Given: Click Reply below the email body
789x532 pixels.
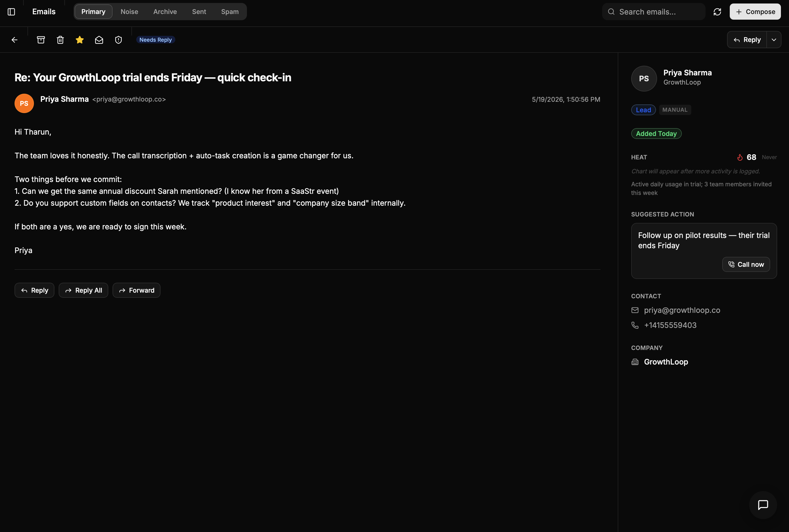Looking at the screenshot, I should coord(34,290).
